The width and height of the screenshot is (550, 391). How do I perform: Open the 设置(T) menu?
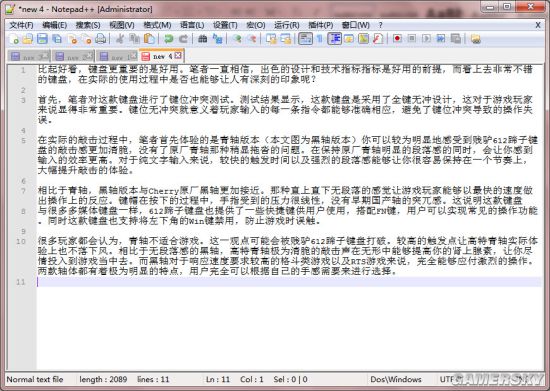click(225, 25)
